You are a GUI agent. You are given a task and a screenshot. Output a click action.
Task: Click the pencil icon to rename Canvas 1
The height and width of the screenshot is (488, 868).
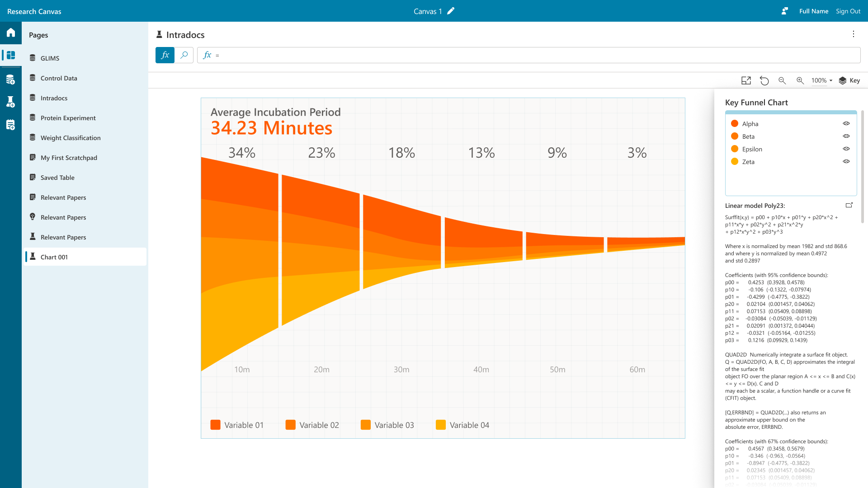451,11
